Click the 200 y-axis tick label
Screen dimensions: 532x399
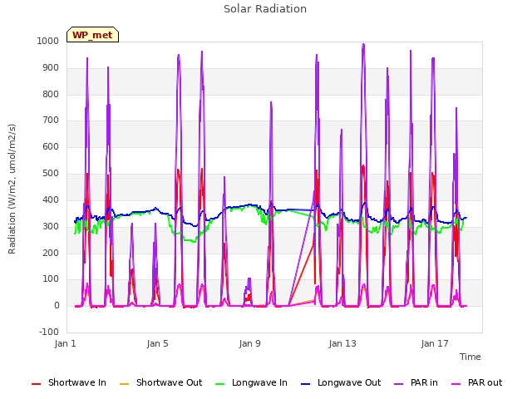51,253
